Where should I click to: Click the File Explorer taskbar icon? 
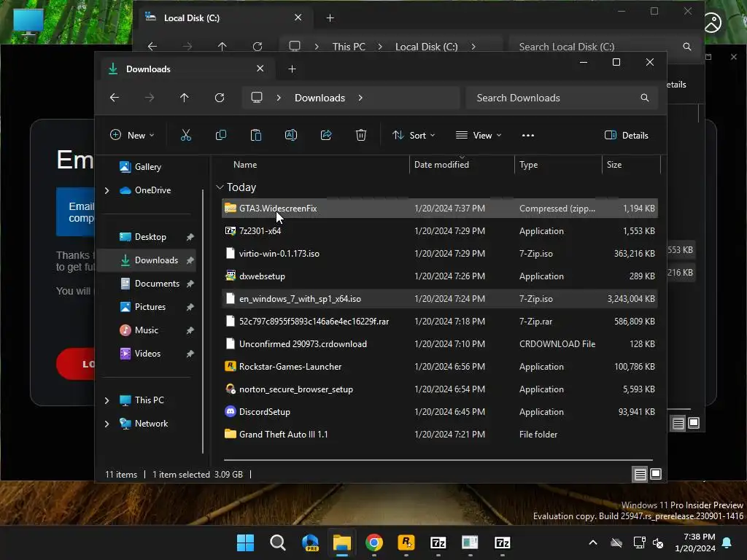[x=341, y=542]
